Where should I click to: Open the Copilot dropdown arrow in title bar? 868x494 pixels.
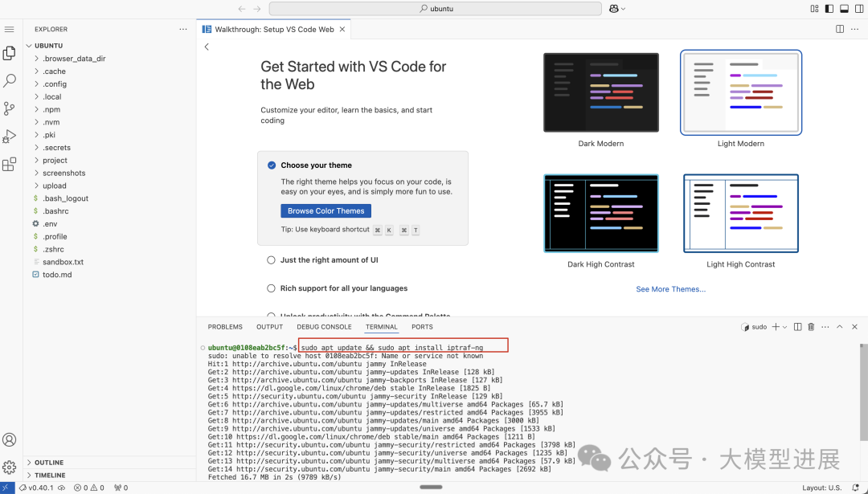pos(624,9)
